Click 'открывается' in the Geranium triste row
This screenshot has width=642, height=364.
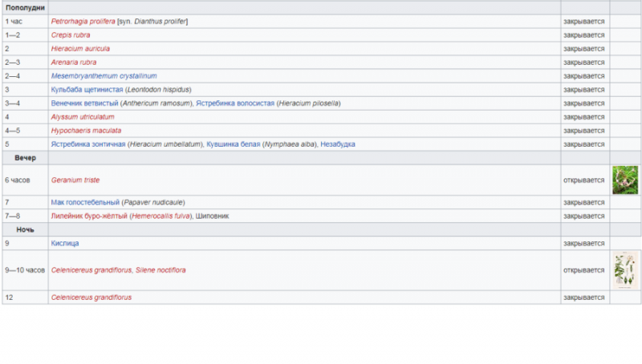click(584, 180)
